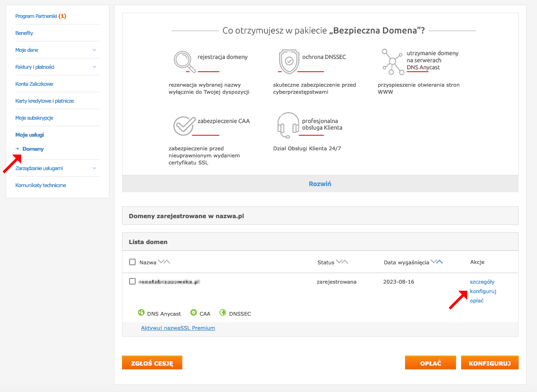Check the select-all checkbox next to Nazwa
This screenshot has width=537, height=392.
(132, 262)
